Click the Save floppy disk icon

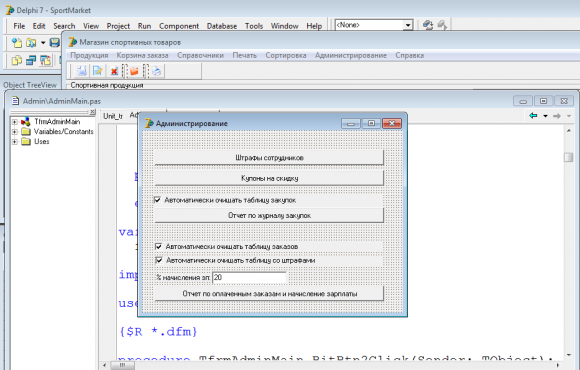54,43
